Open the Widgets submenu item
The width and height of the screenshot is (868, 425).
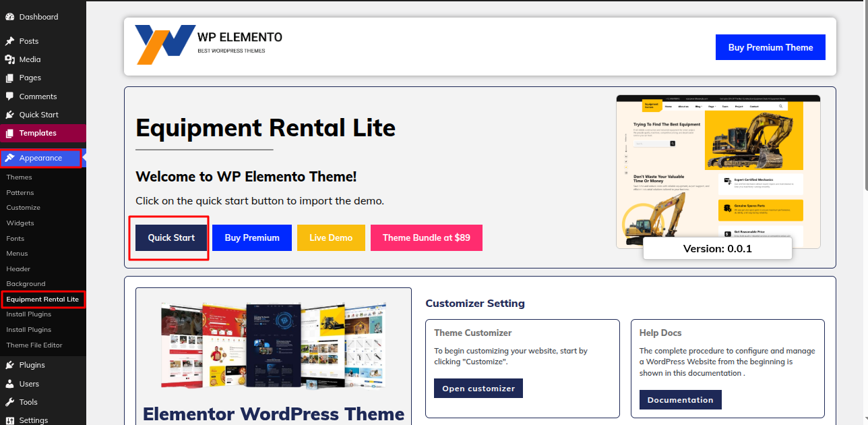20,223
